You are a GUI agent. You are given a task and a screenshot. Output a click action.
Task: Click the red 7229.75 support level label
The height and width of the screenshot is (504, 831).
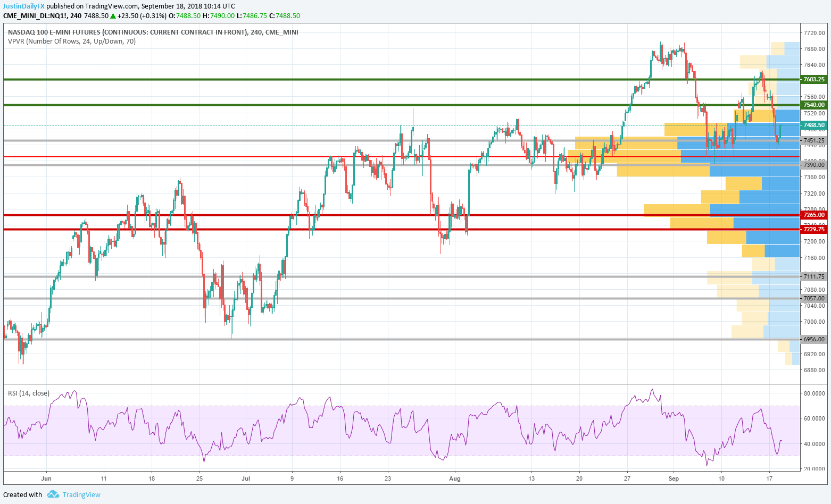point(814,229)
